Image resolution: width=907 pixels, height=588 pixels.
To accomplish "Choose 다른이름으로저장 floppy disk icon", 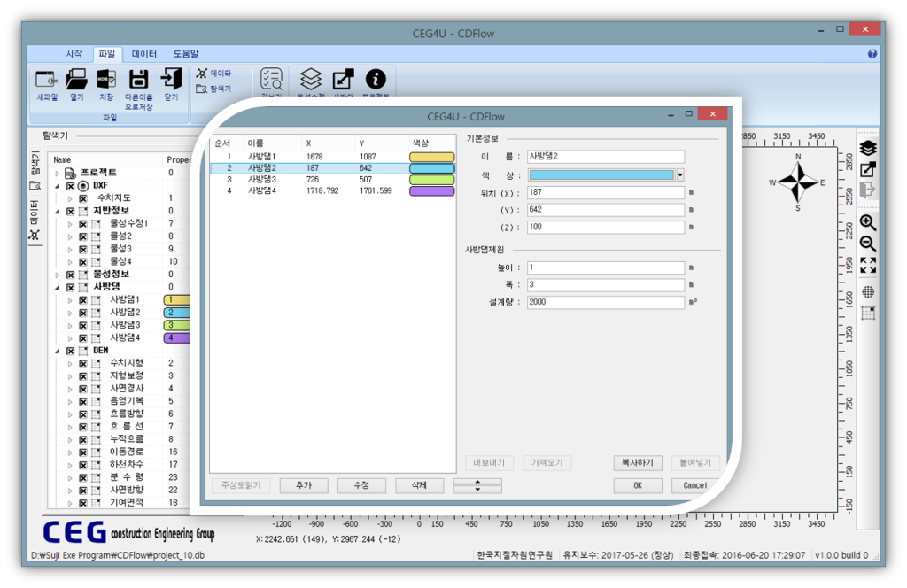I will pos(138,79).
